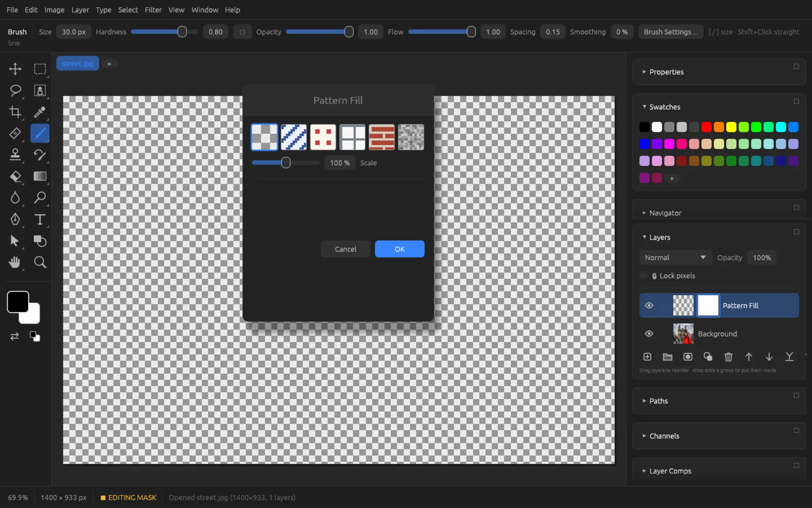Select the Object Selection tool
Image resolution: width=812 pixels, height=508 pixels.
pos(40,90)
